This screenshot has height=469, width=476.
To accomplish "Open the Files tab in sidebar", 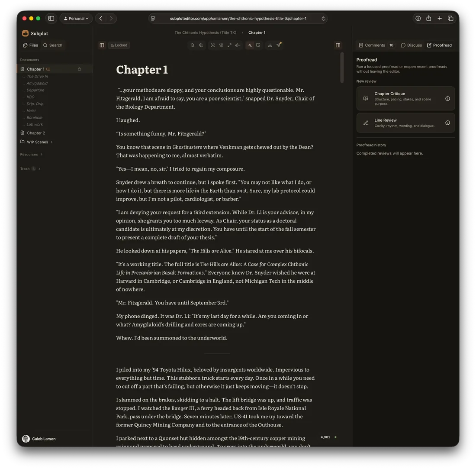I will pyautogui.click(x=31, y=45).
